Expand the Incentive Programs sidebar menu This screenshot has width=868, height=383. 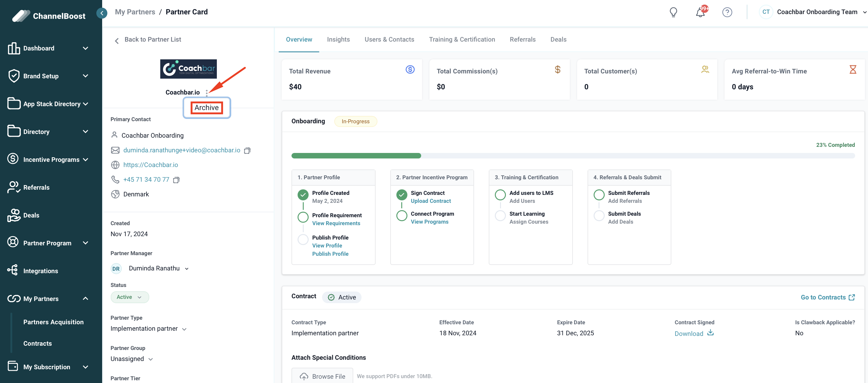(86, 159)
